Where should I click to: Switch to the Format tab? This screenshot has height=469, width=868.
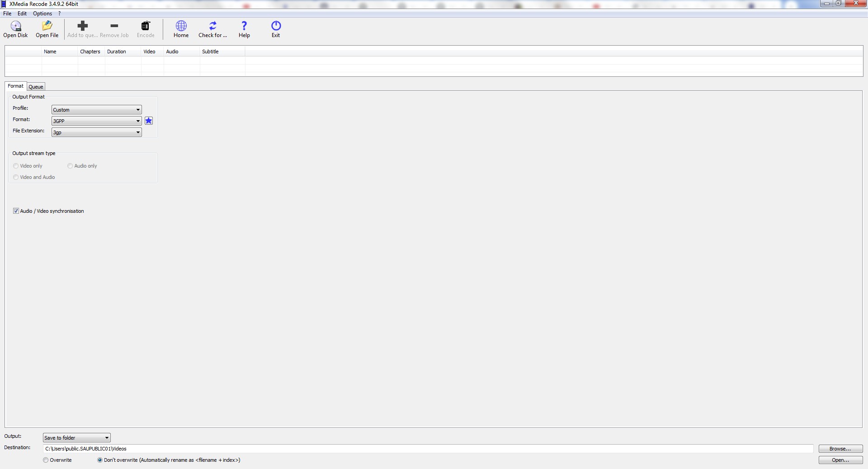point(15,86)
